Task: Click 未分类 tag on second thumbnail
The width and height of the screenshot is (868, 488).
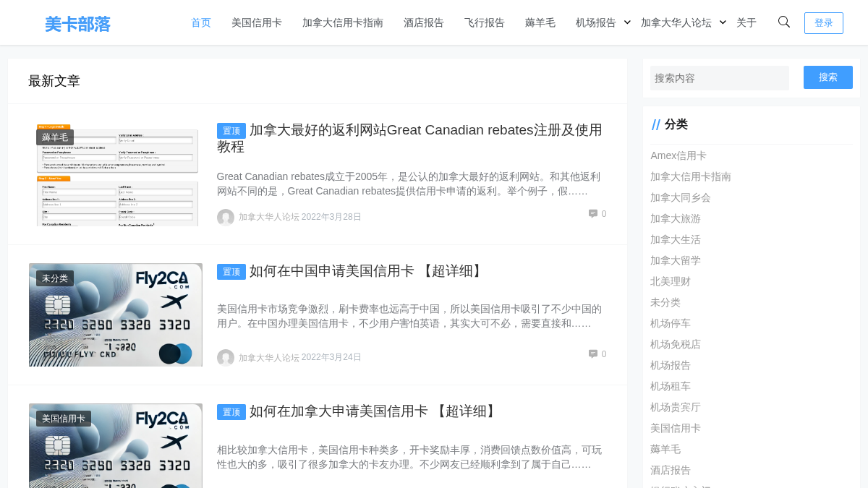Action: pyautogui.click(x=55, y=278)
